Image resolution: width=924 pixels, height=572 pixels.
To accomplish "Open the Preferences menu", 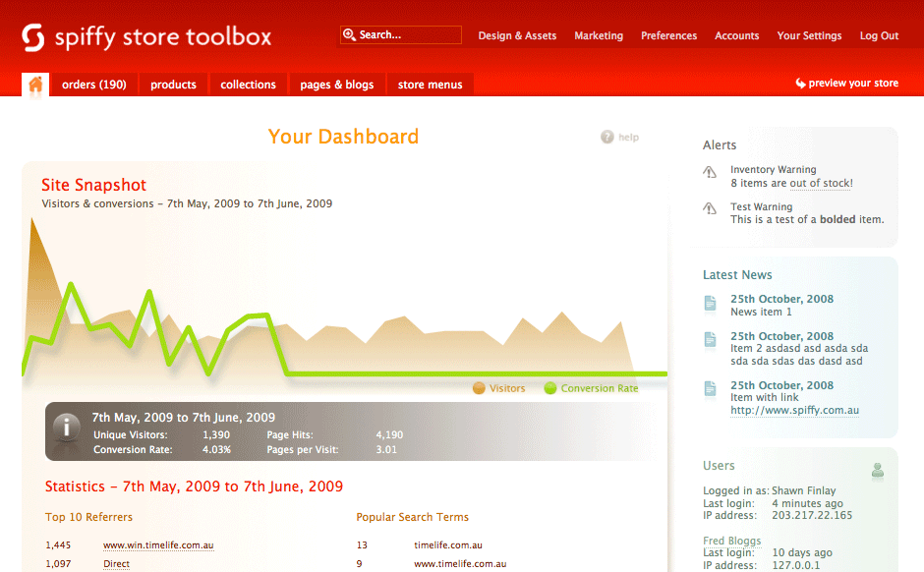I will pos(668,35).
